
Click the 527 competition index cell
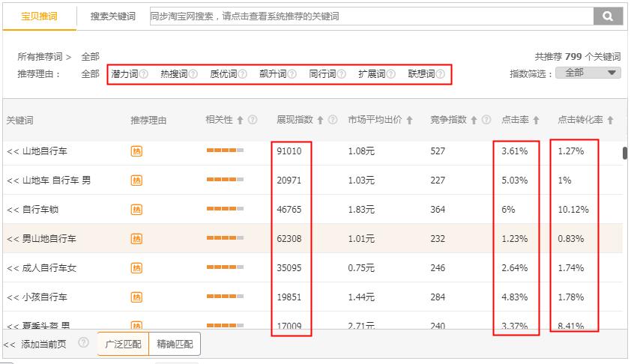pyautogui.click(x=438, y=151)
